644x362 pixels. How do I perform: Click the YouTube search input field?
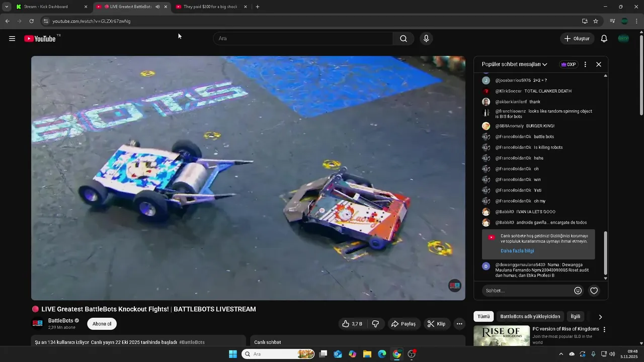303,39
